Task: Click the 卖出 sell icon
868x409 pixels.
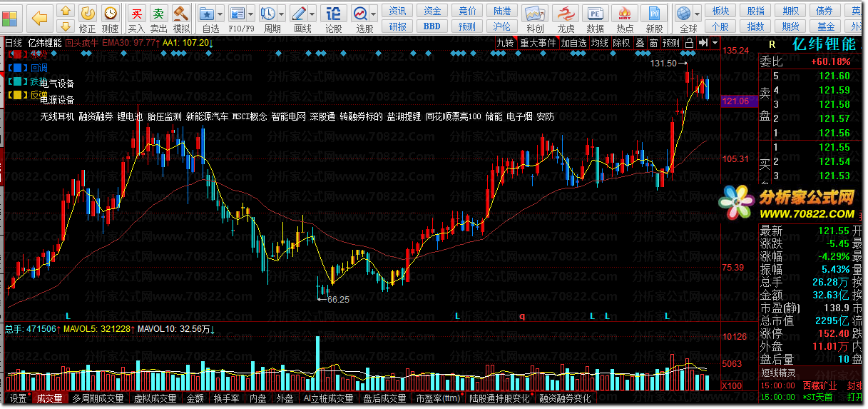Action: 158,18
